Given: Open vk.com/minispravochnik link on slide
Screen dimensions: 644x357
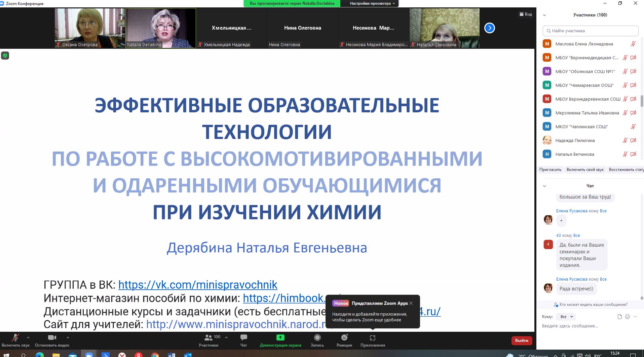Looking at the screenshot, I should [198, 285].
